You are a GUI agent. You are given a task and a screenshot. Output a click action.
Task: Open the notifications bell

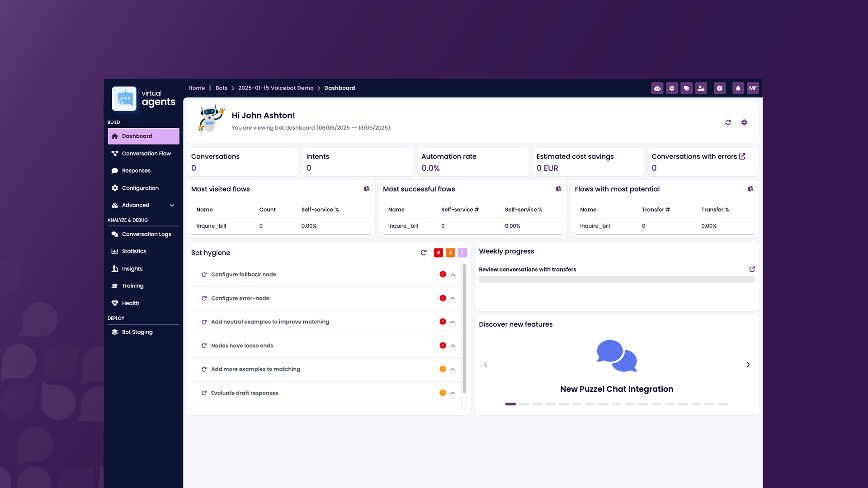pyautogui.click(x=738, y=88)
